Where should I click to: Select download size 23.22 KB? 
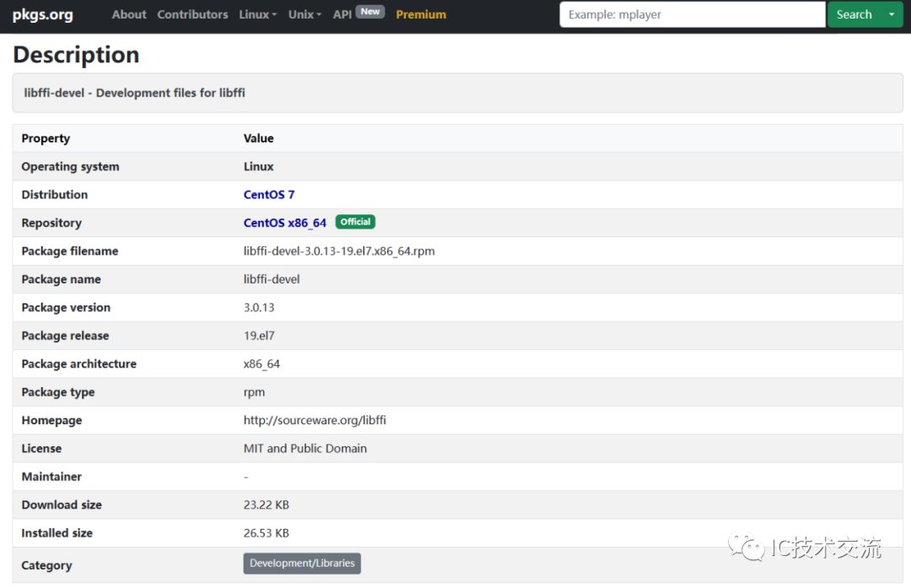(x=266, y=505)
